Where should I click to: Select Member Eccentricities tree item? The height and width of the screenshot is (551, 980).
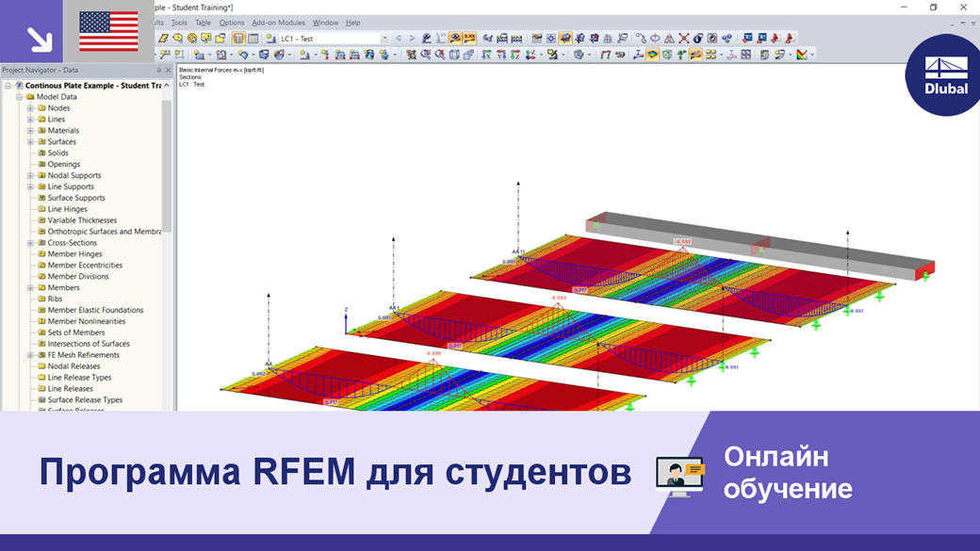(85, 266)
